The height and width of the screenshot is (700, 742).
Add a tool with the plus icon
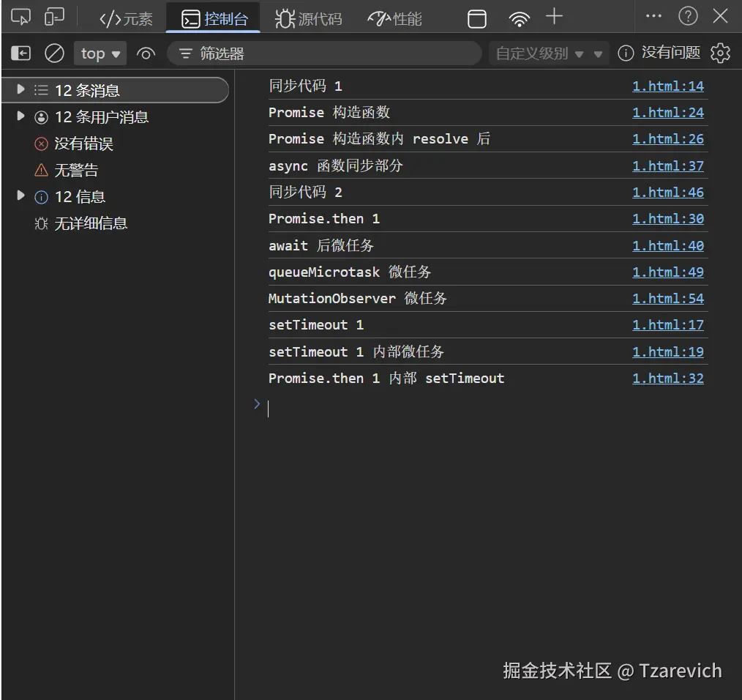(x=554, y=17)
